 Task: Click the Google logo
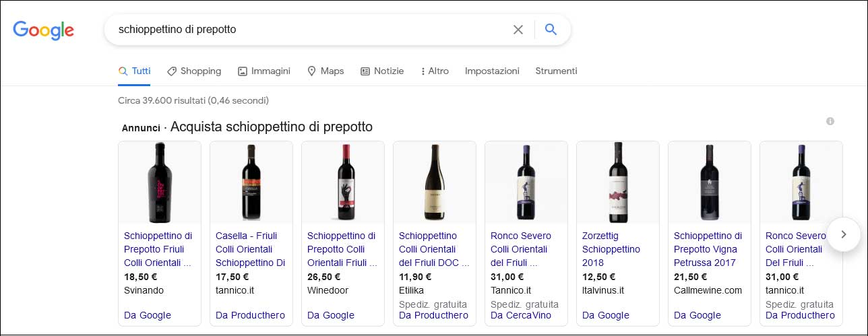coord(43,30)
